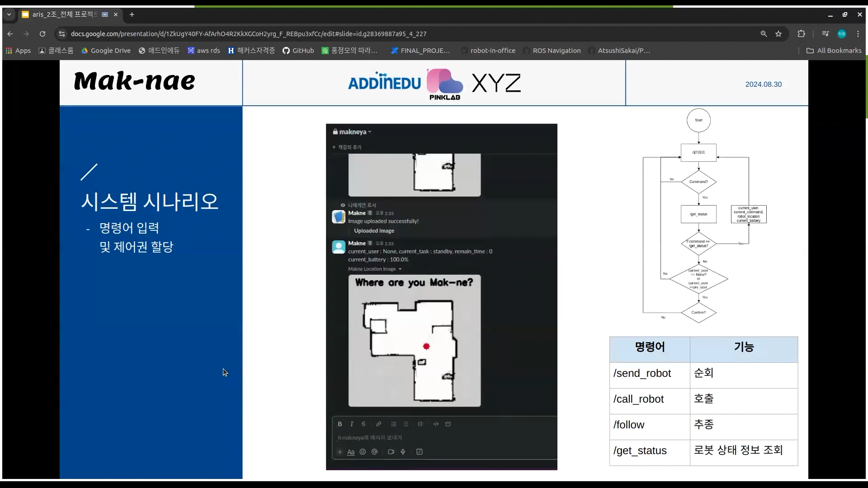868x488 pixels.
Task: Open a new browser tab
Action: pos(132,14)
